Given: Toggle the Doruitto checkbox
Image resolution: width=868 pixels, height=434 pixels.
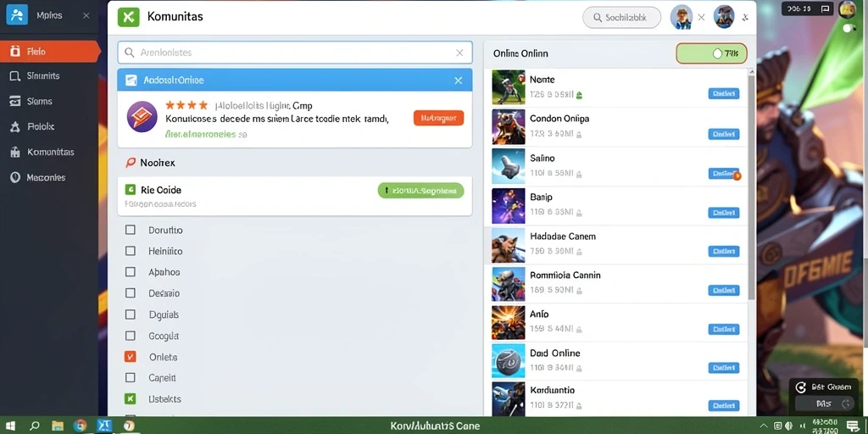Looking at the screenshot, I should click(x=130, y=230).
